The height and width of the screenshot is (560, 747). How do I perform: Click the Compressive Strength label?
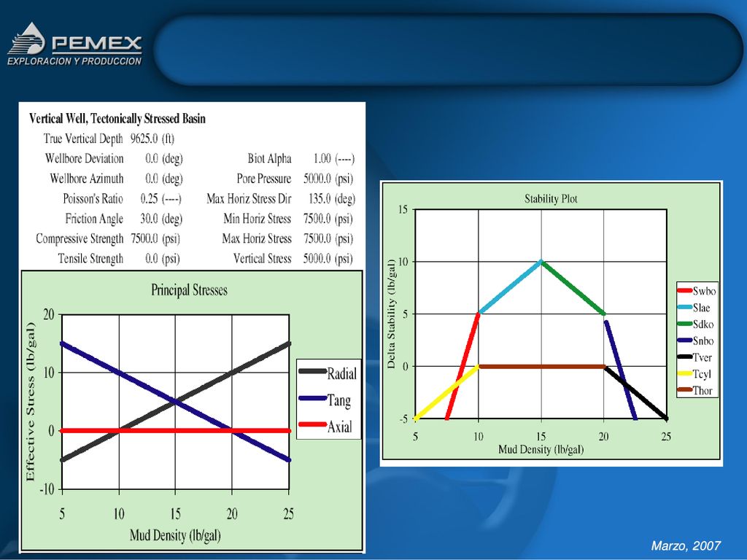pos(80,238)
